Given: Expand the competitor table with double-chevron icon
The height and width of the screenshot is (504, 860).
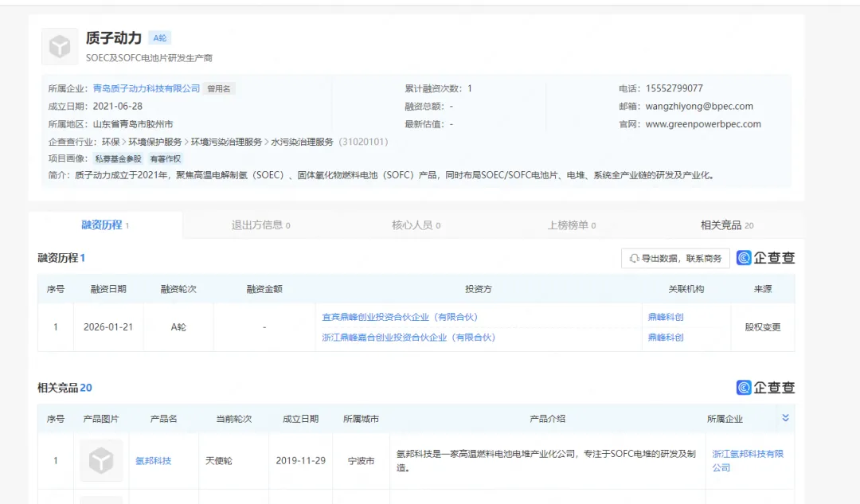Looking at the screenshot, I should point(785,418).
